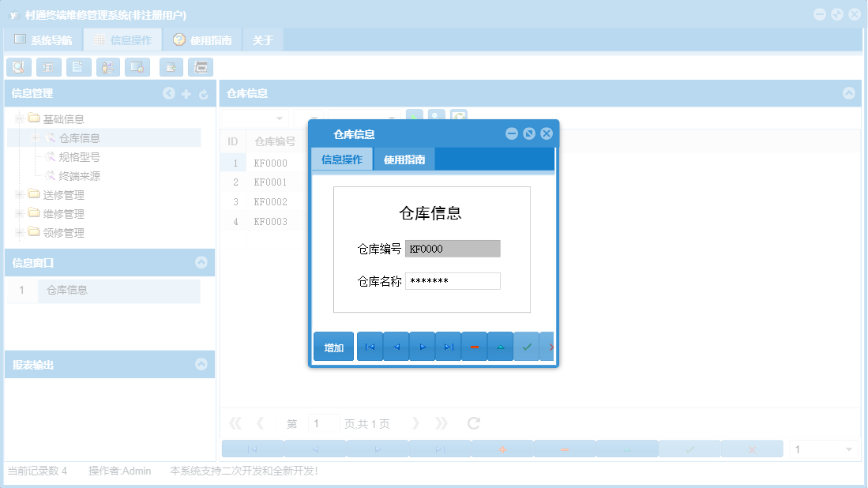This screenshot has width=868, height=488.
Task: Click the 仓库名称 input field
Action: pyautogui.click(x=453, y=280)
